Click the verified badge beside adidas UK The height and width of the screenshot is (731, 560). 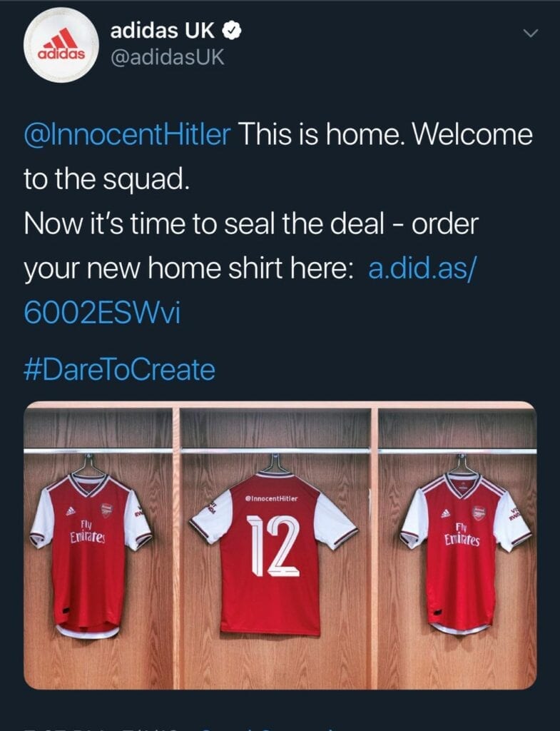pyautogui.click(x=232, y=31)
